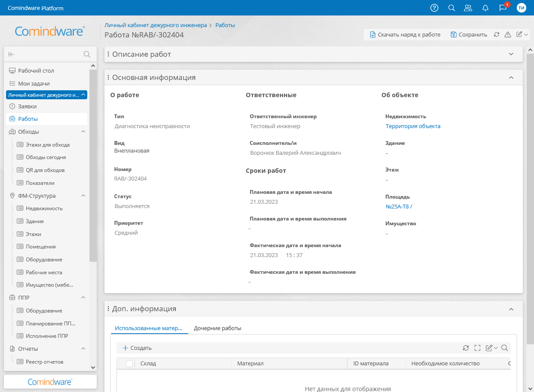Image resolution: width=534 pixels, height=392 pixels.
Task: Expand materials table to fullscreen
Action: point(477,348)
